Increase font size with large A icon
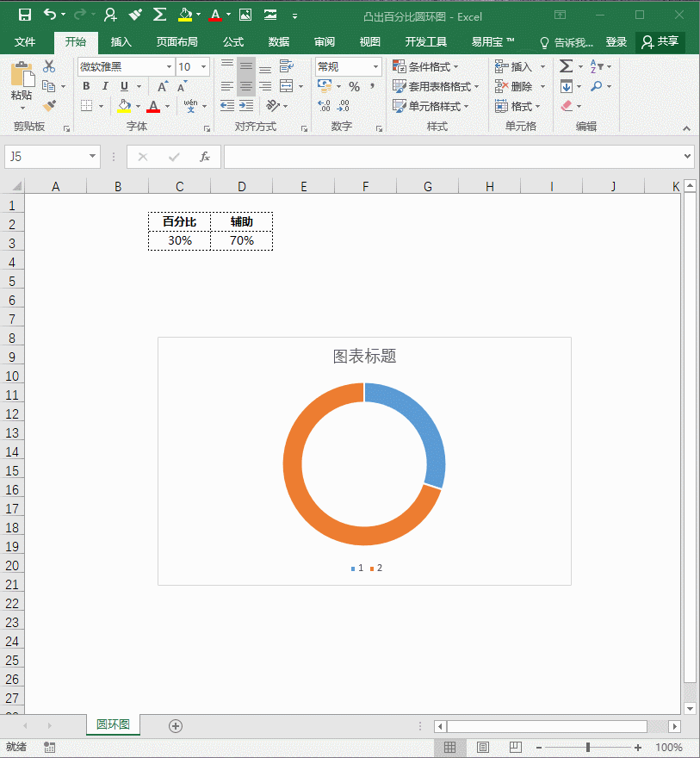Image resolution: width=700 pixels, height=758 pixels. click(164, 86)
